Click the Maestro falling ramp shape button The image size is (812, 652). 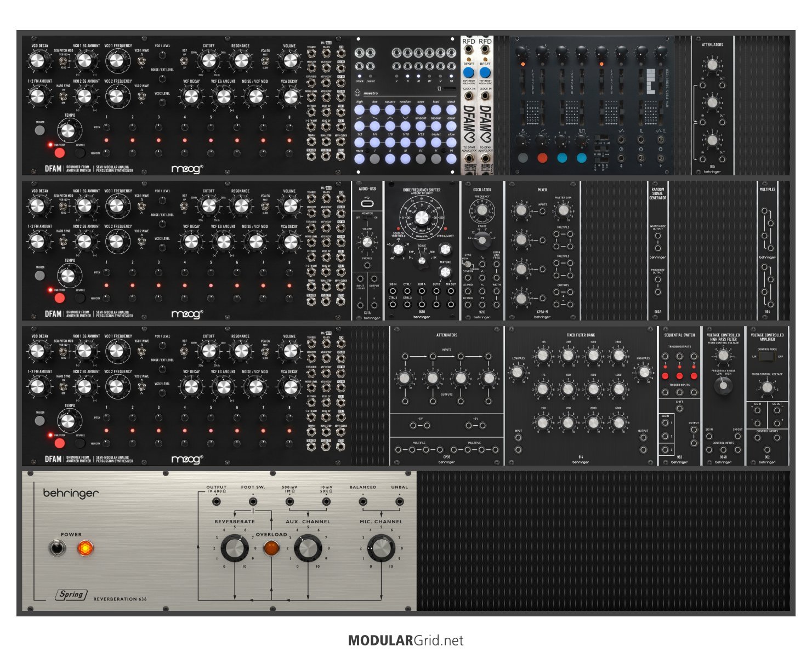click(x=375, y=126)
